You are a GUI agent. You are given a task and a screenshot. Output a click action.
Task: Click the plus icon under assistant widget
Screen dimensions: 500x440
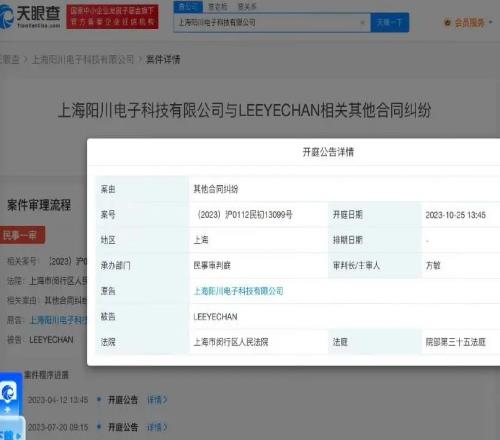point(7,410)
